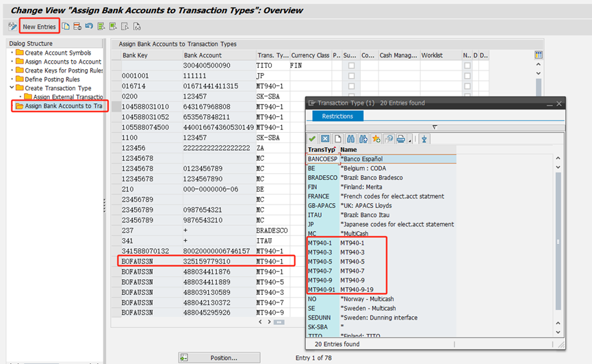592x364 pixels.
Task: Click the Delete entry toolbar icon
Action: (x=77, y=27)
